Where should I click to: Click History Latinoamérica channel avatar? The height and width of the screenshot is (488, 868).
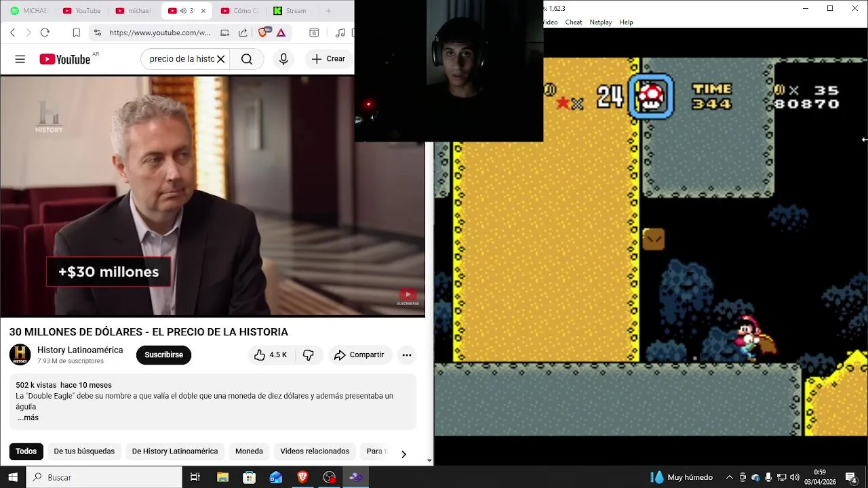click(x=20, y=354)
